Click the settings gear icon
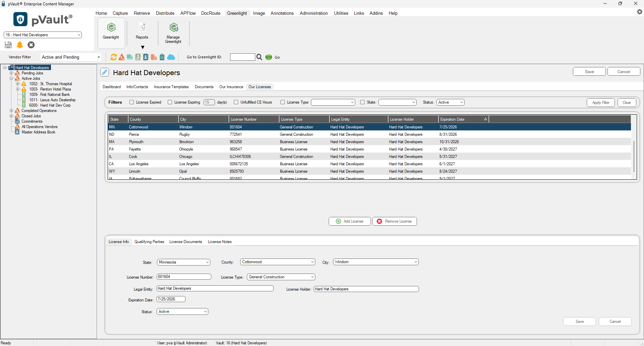The image size is (644, 346). click(x=639, y=12)
